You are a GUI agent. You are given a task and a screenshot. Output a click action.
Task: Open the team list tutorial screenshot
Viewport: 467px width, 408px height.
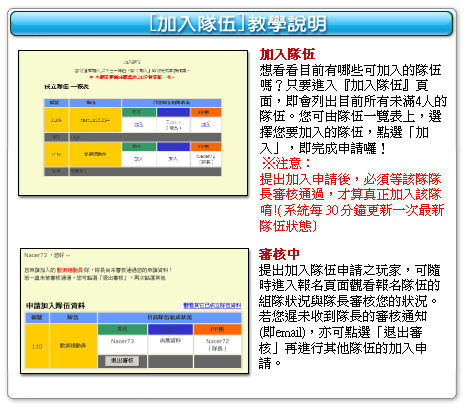pyautogui.click(x=133, y=123)
